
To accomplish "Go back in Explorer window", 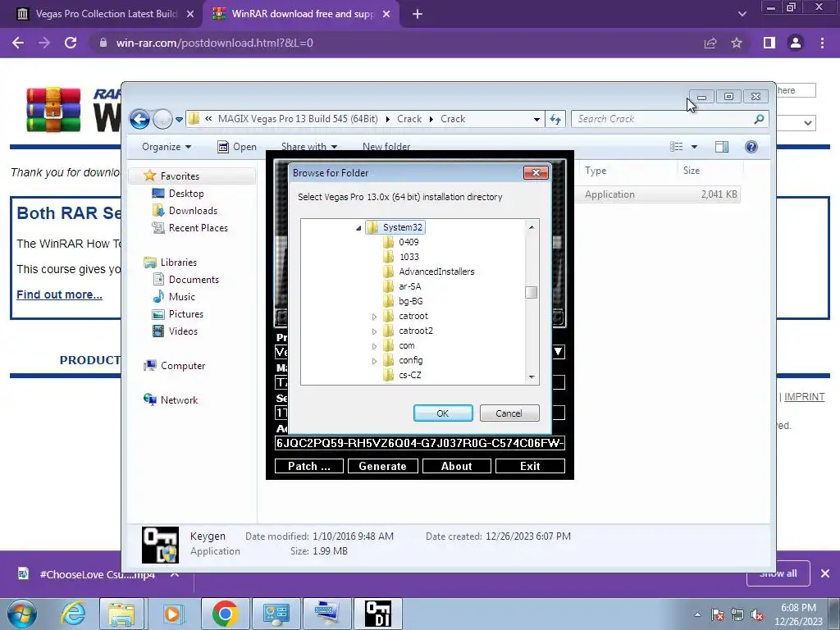I will [139, 119].
